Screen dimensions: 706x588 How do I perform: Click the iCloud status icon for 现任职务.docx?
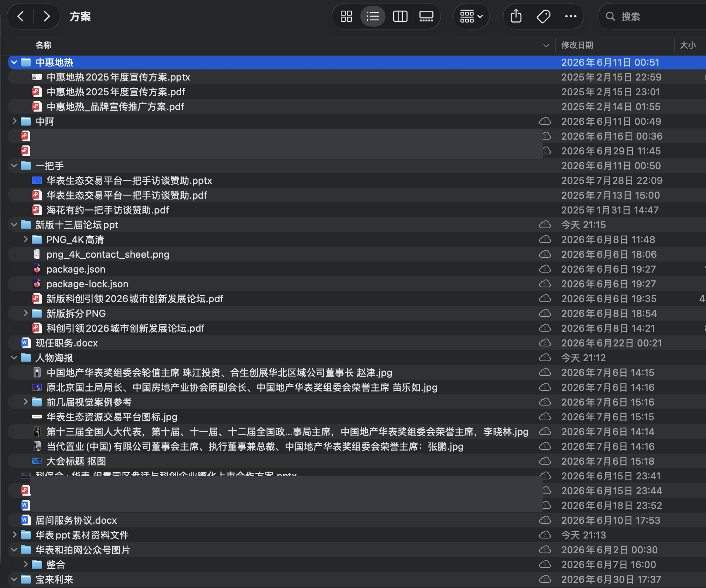[545, 343]
